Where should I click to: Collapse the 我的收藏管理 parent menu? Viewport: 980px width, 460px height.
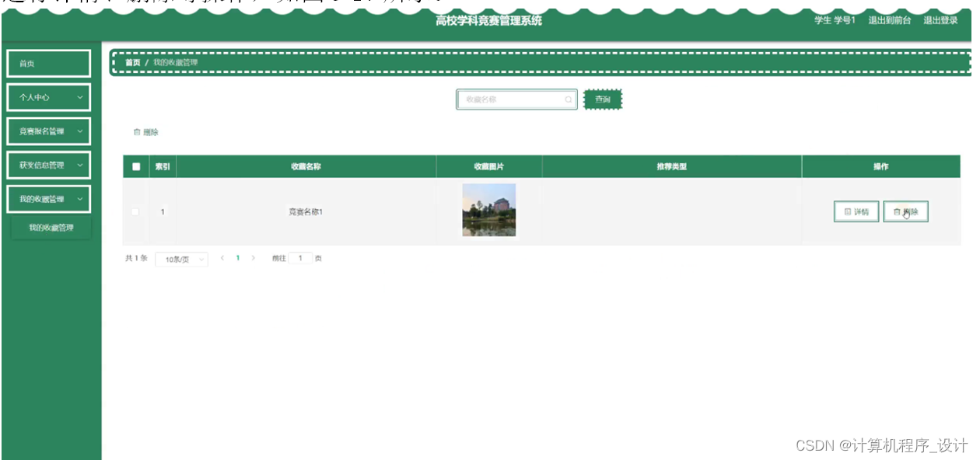(48, 199)
